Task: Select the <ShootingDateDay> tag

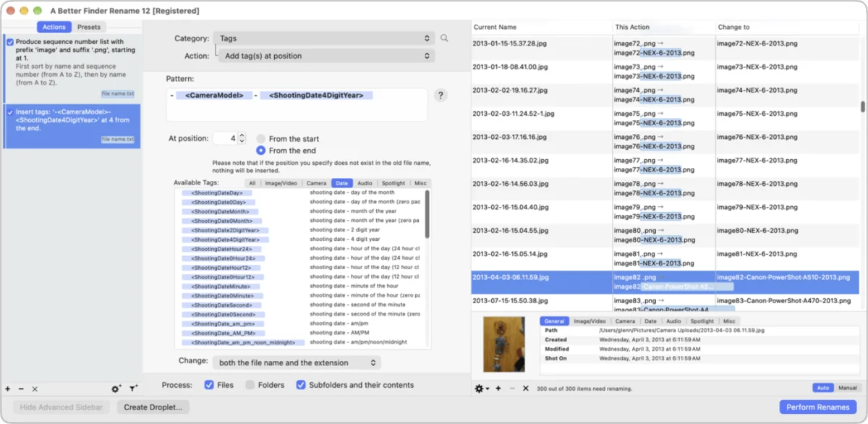Action: click(x=217, y=192)
